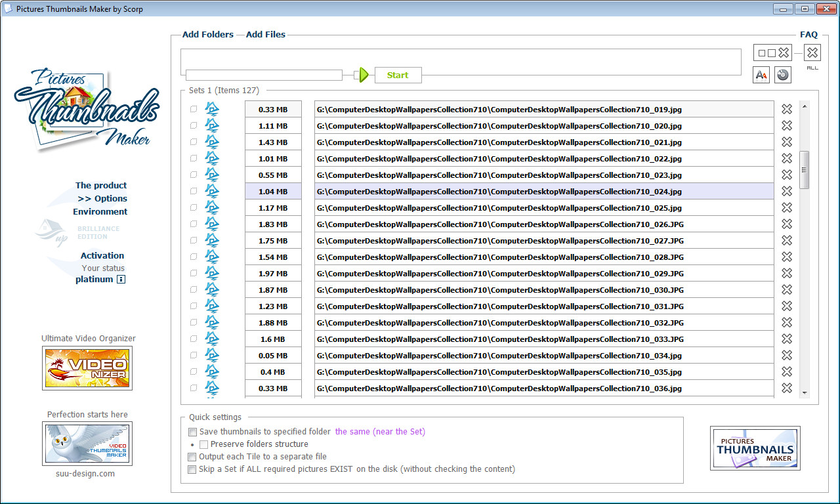
Task: Open the Add Files menu
Action: tap(266, 35)
